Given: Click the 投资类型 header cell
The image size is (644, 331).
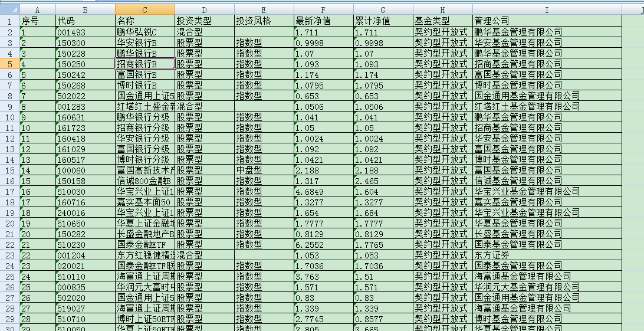Looking at the screenshot, I should 205,21.
